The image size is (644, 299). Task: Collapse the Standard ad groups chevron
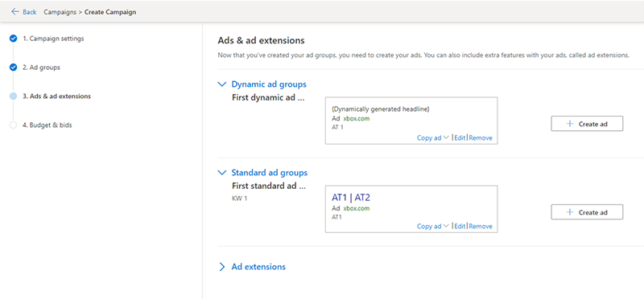coord(222,172)
